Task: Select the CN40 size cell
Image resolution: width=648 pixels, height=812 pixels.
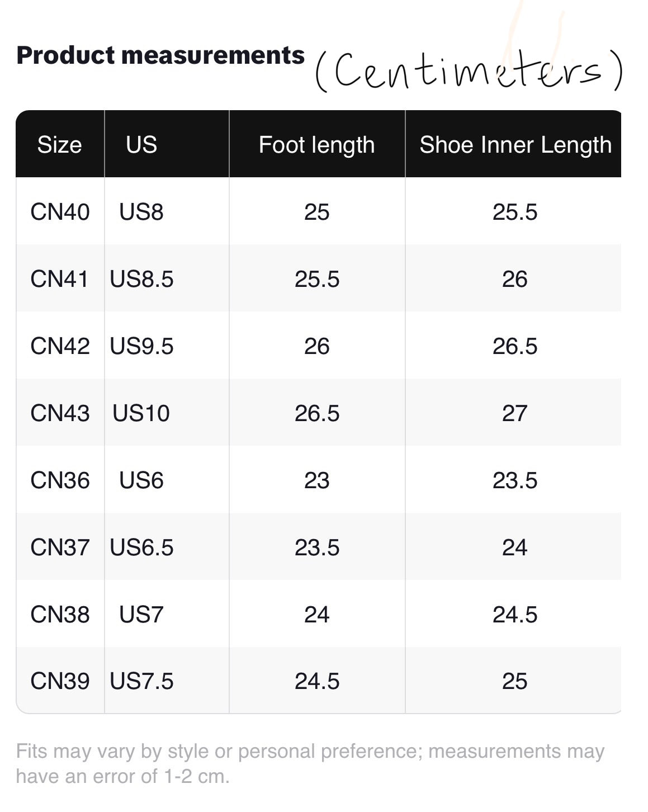Action: pos(60,212)
